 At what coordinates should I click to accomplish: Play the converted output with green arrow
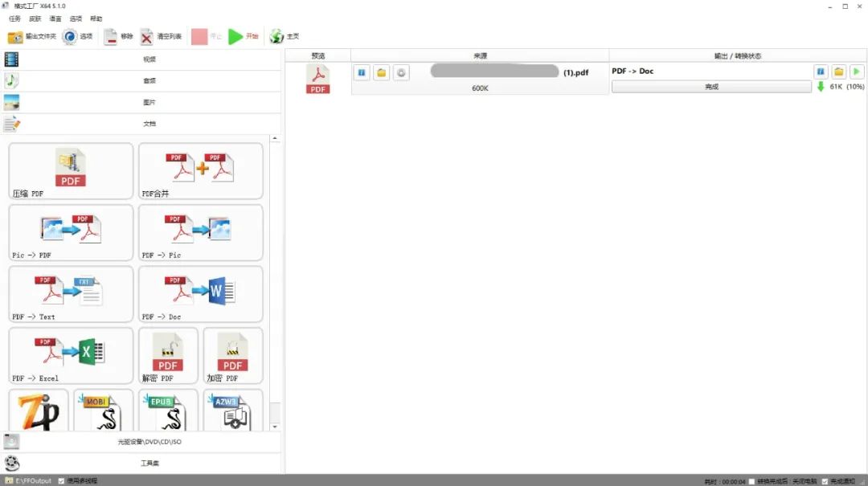tap(857, 71)
